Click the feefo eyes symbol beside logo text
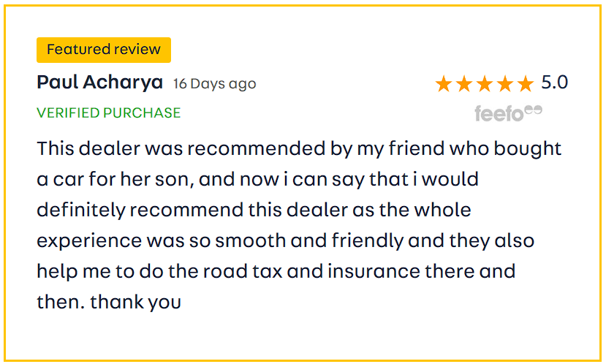606x364 pixels. pos(534,110)
